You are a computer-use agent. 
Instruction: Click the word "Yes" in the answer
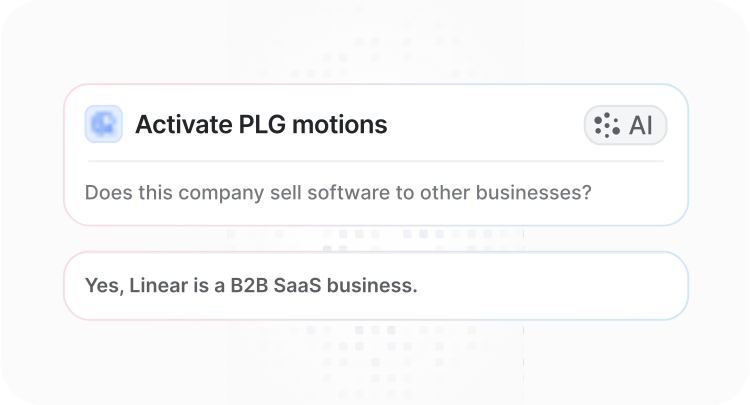(x=101, y=286)
